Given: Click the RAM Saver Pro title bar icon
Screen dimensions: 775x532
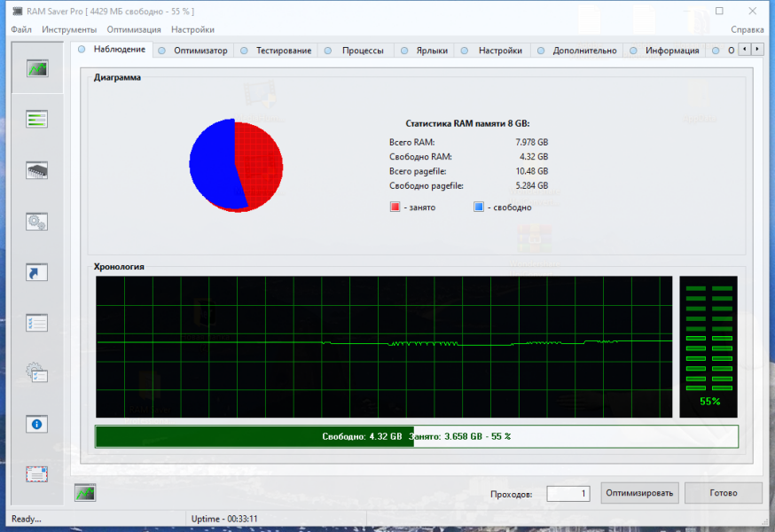Looking at the screenshot, I should [18, 11].
